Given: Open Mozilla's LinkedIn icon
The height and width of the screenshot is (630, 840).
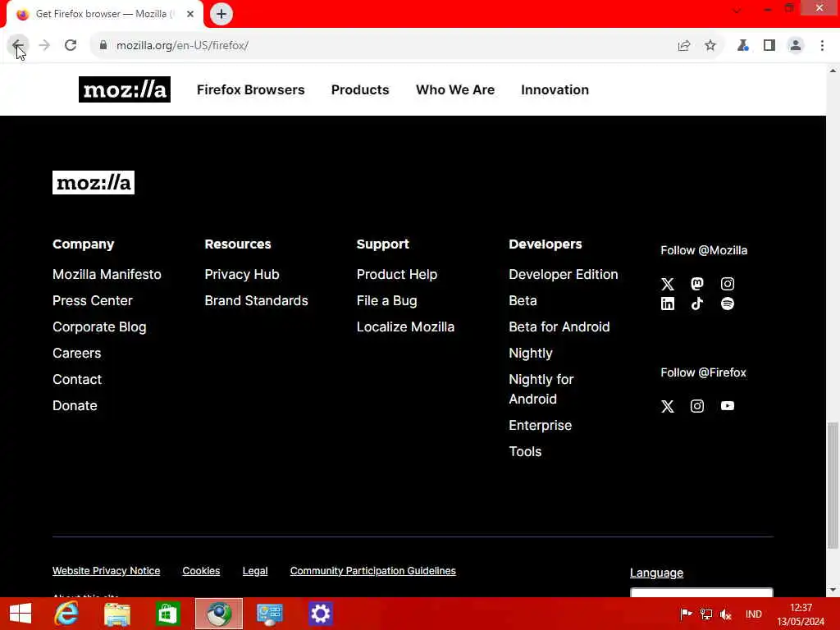Looking at the screenshot, I should tap(668, 304).
